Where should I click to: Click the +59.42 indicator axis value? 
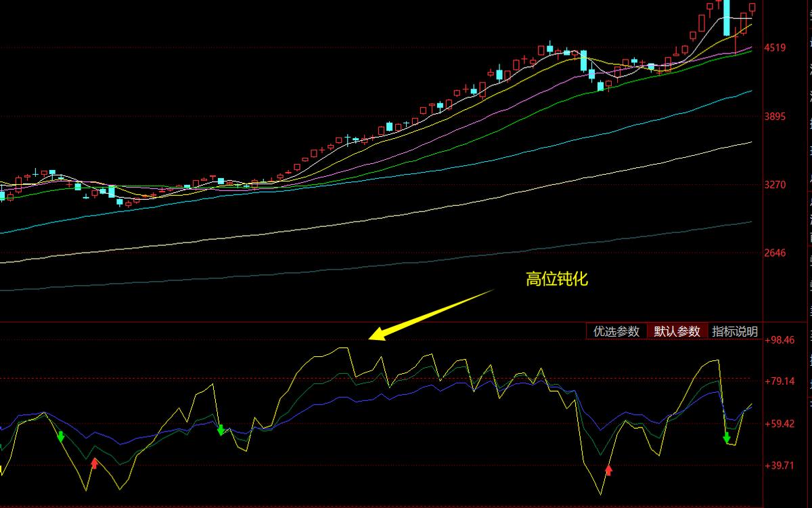779,424
